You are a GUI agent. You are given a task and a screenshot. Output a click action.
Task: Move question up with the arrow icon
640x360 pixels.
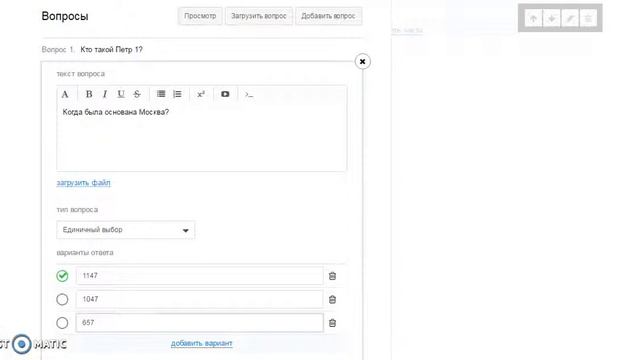coord(533,18)
